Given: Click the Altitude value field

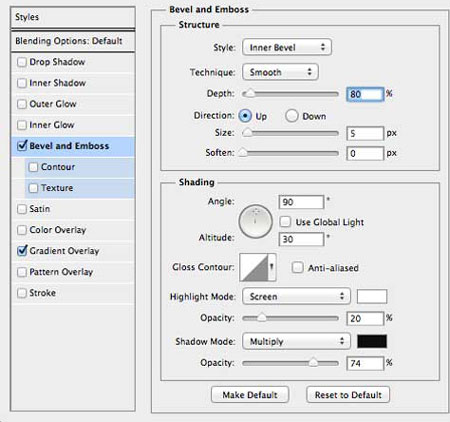Looking at the screenshot, I should 301,239.
